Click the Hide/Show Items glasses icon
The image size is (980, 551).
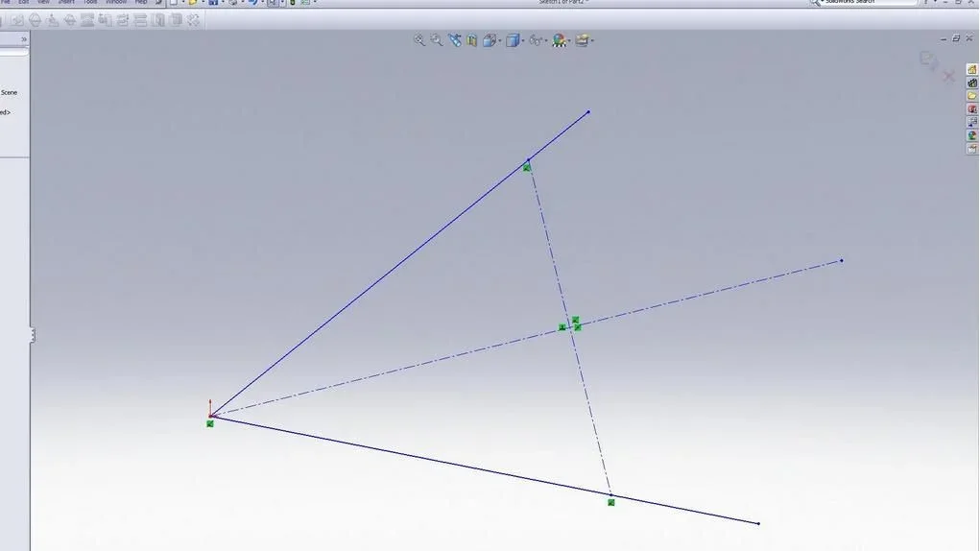pyautogui.click(x=536, y=40)
